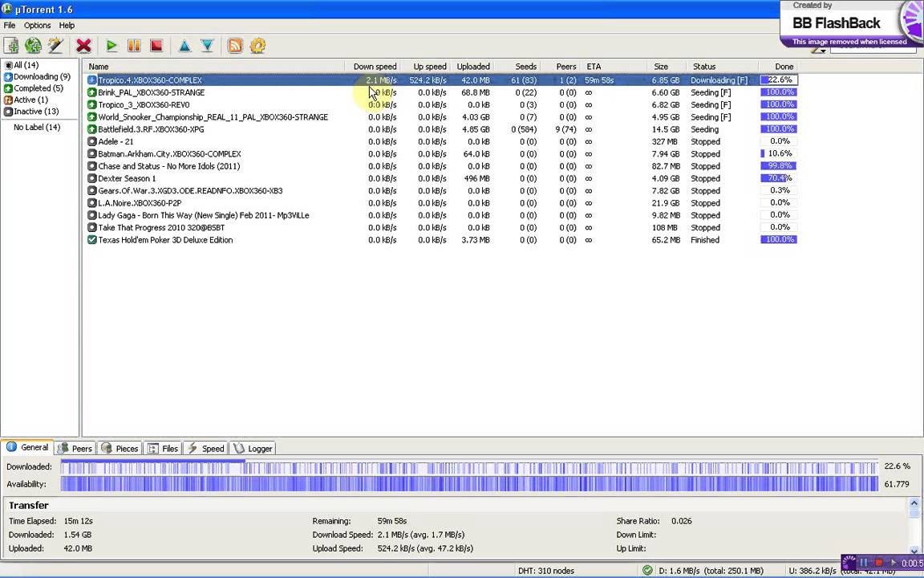Select Downloading (9) category in sidebar
Image resolution: width=924 pixels, height=578 pixels.
click(x=37, y=77)
